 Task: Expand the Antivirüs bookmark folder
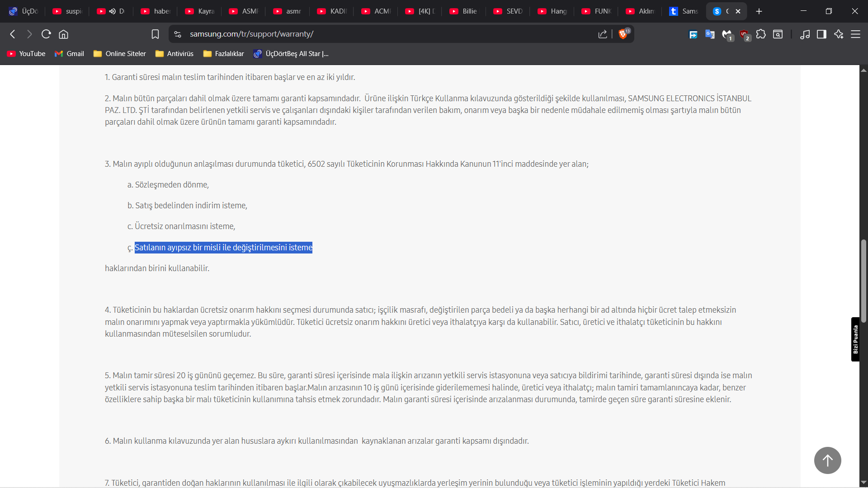tap(175, 54)
